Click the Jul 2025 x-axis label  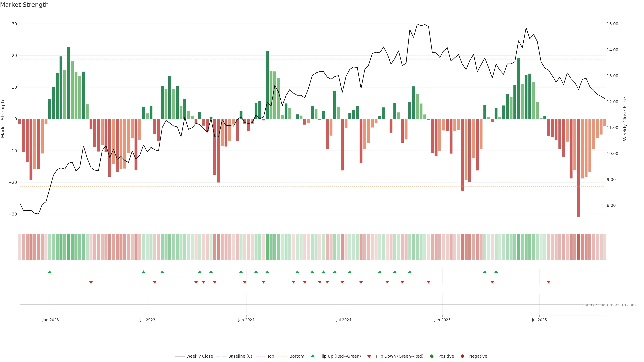pyautogui.click(x=539, y=320)
